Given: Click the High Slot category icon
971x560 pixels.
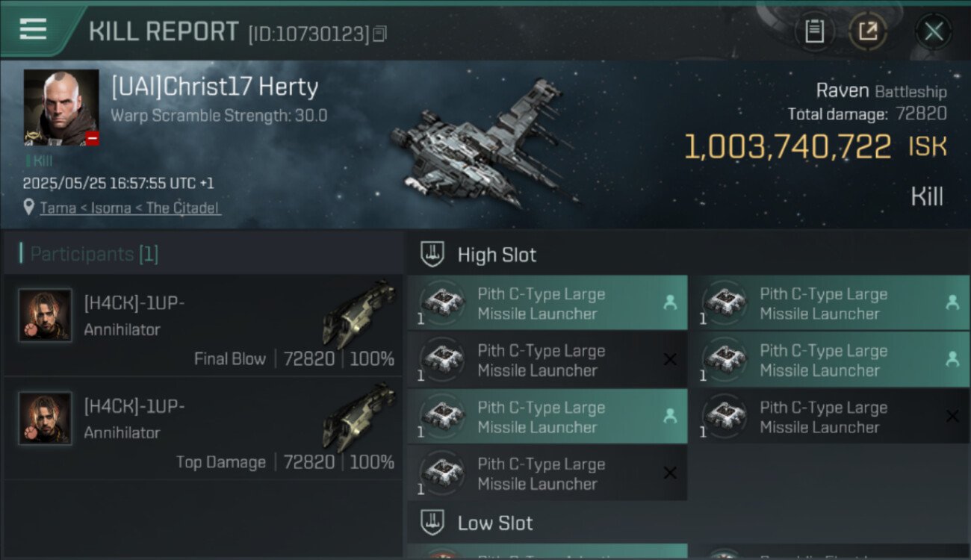Looking at the screenshot, I should click(432, 254).
